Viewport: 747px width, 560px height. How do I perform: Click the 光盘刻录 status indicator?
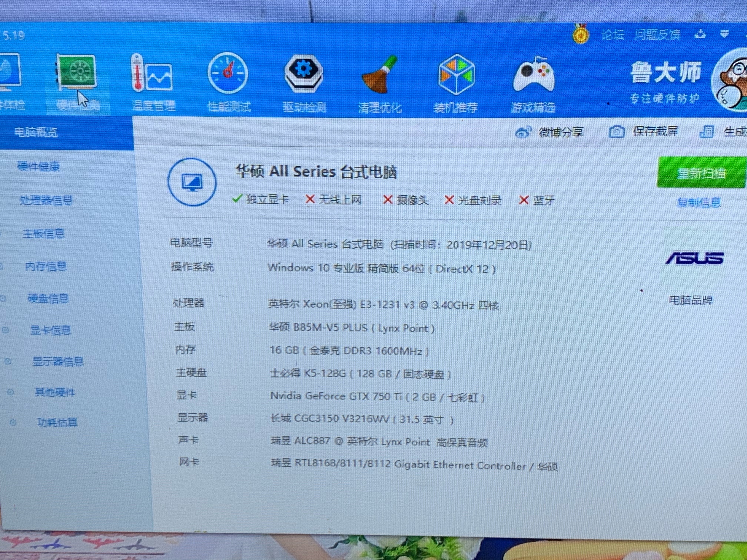click(472, 200)
